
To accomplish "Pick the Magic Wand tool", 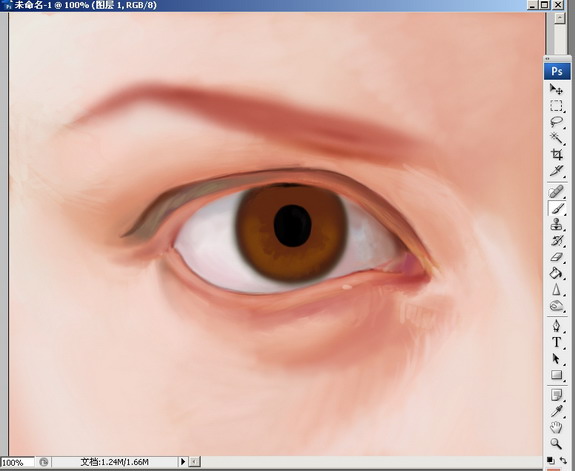I will pos(556,138).
